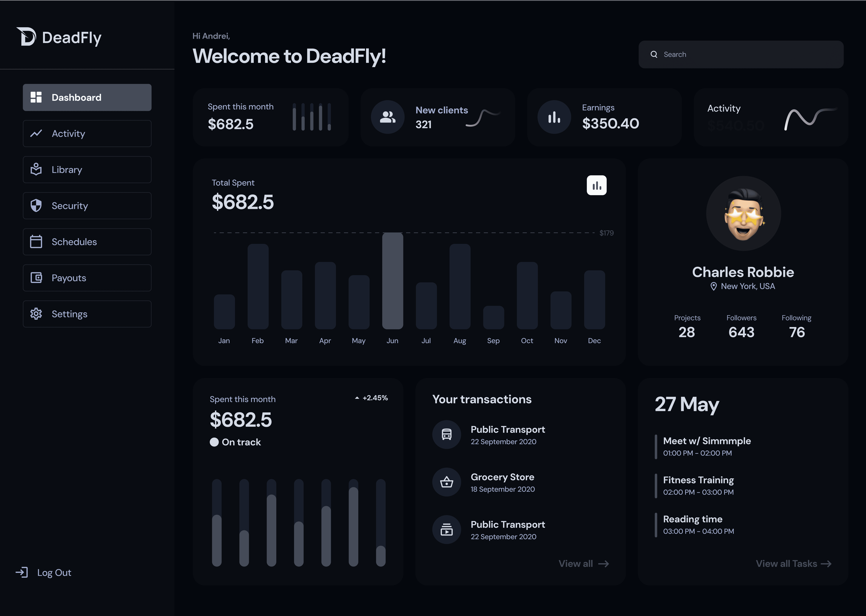
Task: Click the Schedules calendar icon
Action: coord(36,242)
